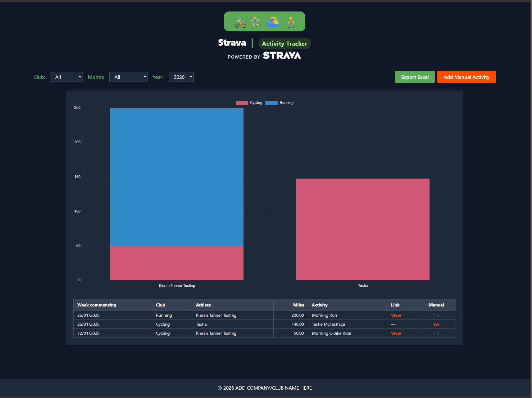Click the walking person emoji in banner
This screenshot has height=398, width=532.
pos(291,22)
